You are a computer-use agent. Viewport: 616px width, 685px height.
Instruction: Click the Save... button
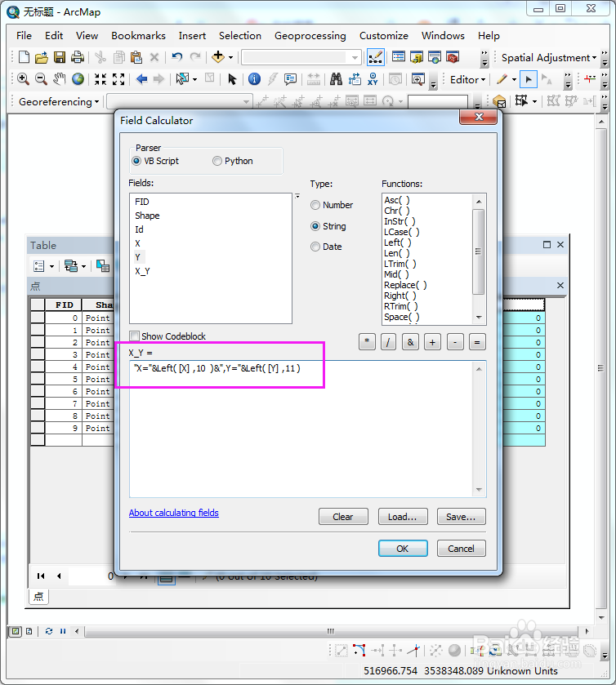click(462, 517)
